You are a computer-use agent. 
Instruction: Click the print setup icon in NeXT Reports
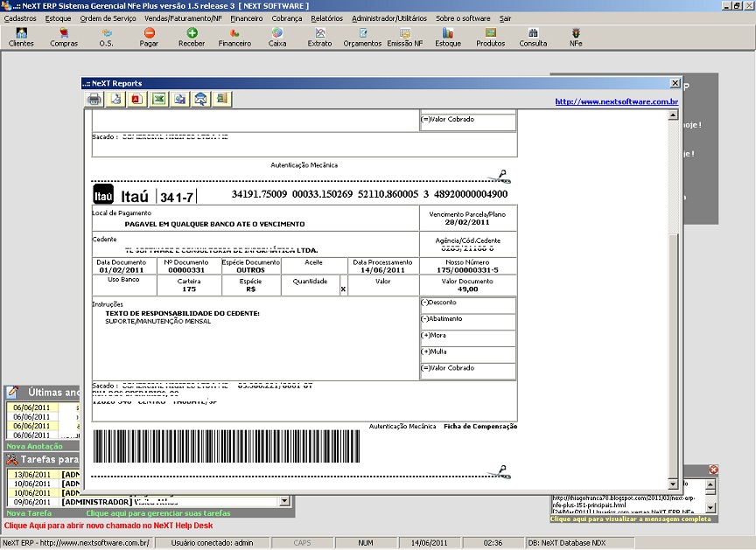tap(115, 99)
